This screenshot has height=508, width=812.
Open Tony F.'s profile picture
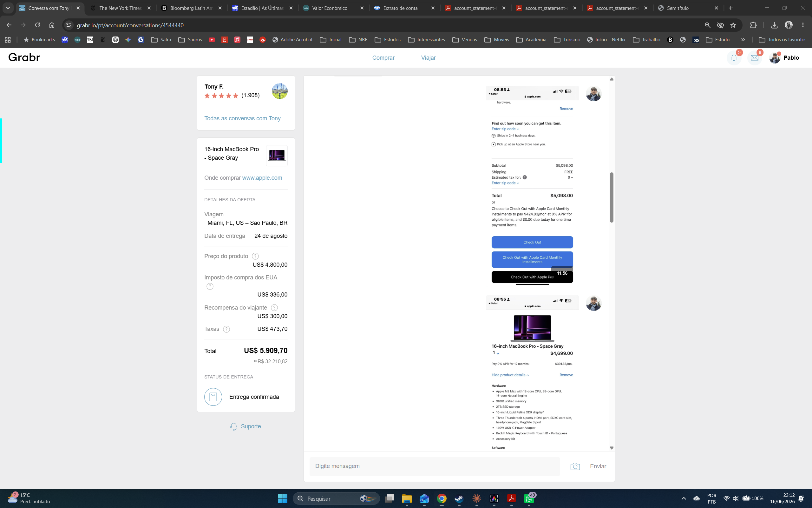[279, 91]
